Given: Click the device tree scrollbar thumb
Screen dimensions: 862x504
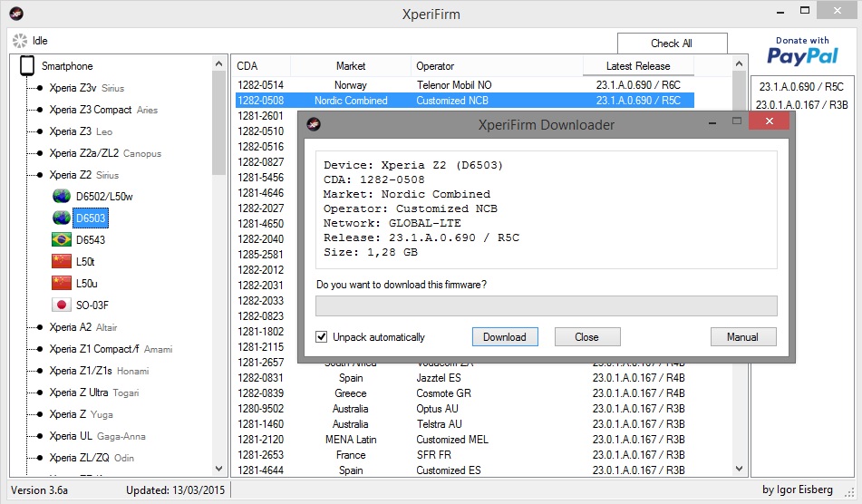Looking at the screenshot, I should click(218, 123).
